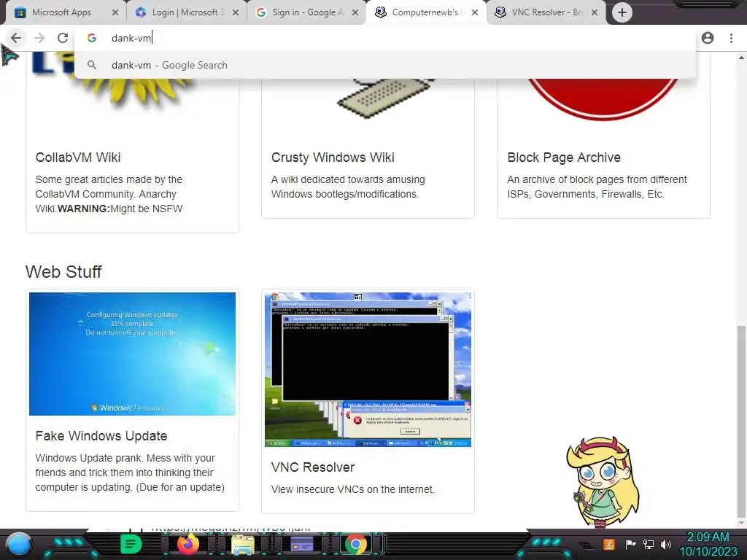The height and width of the screenshot is (560, 747).
Task: Click the magnifier icon in search suggestion
Action: coord(92,65)
